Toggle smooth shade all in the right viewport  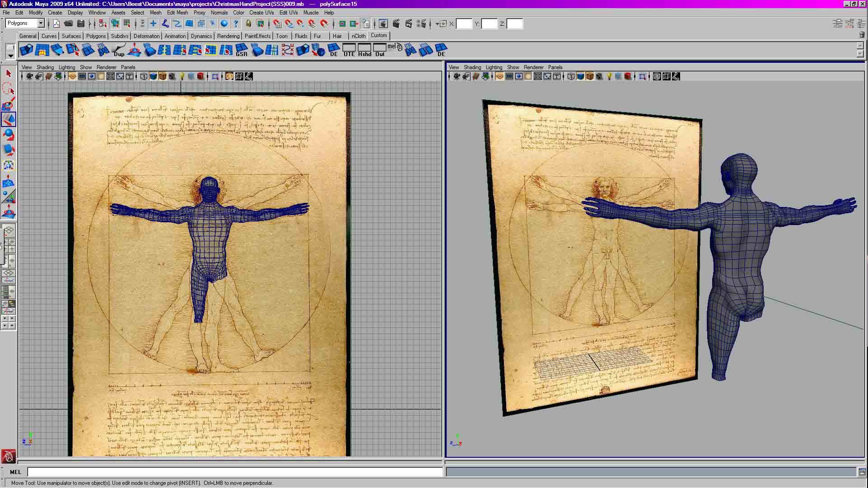580,76
